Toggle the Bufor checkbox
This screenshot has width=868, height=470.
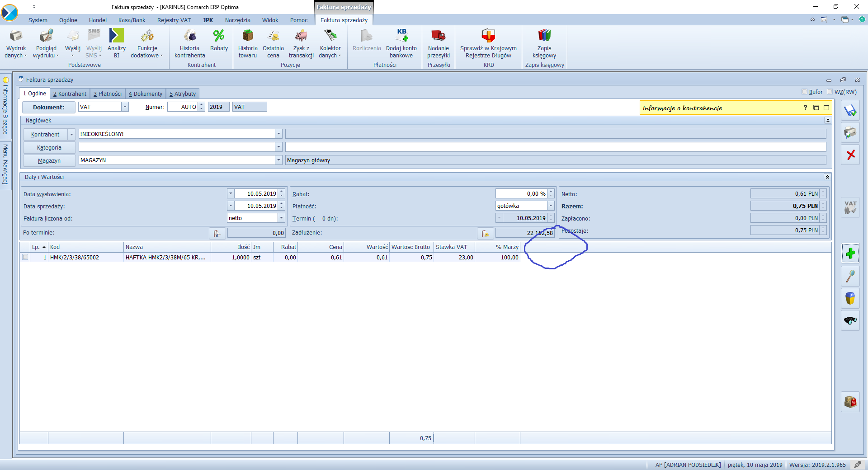[x=805, y=92]
